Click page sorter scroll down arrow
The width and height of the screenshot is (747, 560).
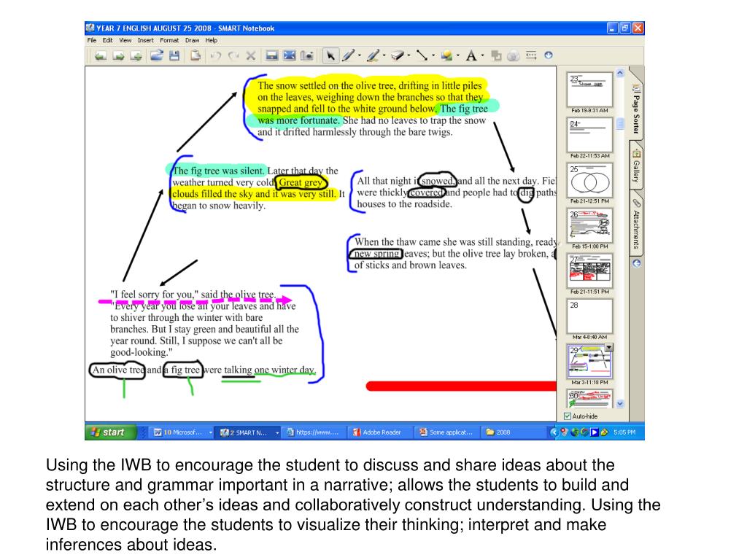point(620,404)
